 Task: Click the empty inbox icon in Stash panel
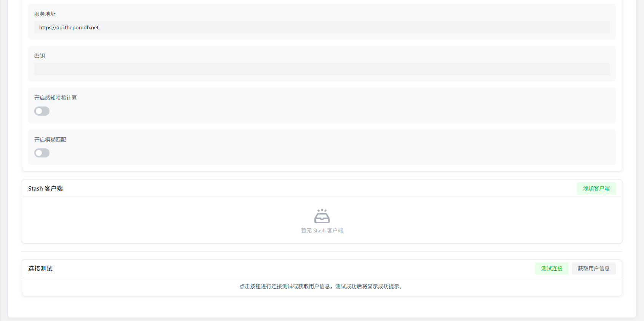322,216
